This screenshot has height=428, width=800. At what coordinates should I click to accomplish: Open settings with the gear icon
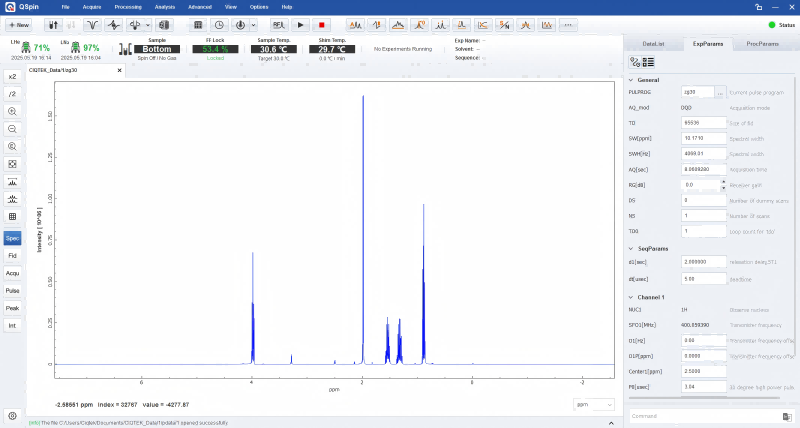[12, 415]
